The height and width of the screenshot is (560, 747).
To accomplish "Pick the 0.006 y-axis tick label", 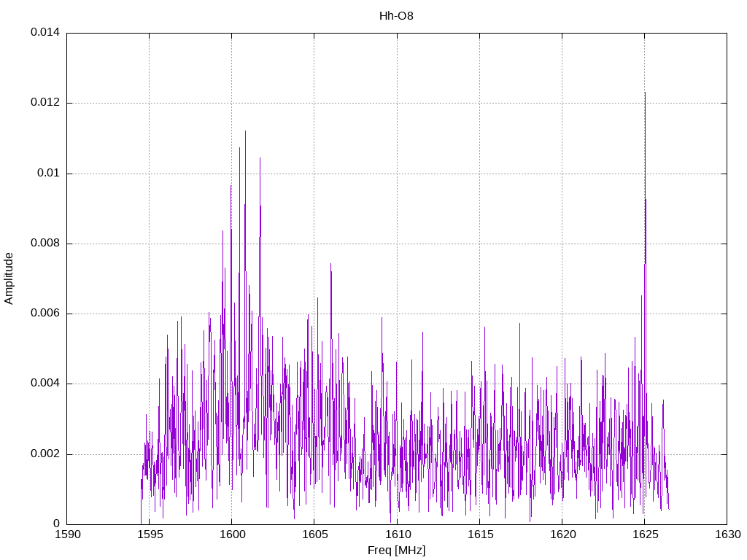I will tap(44, 314).
